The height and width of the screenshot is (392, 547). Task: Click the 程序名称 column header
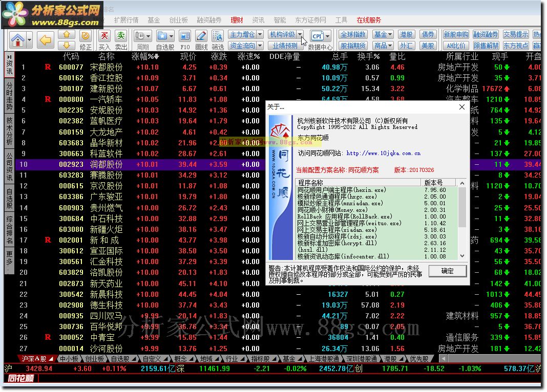click(359, 183)
